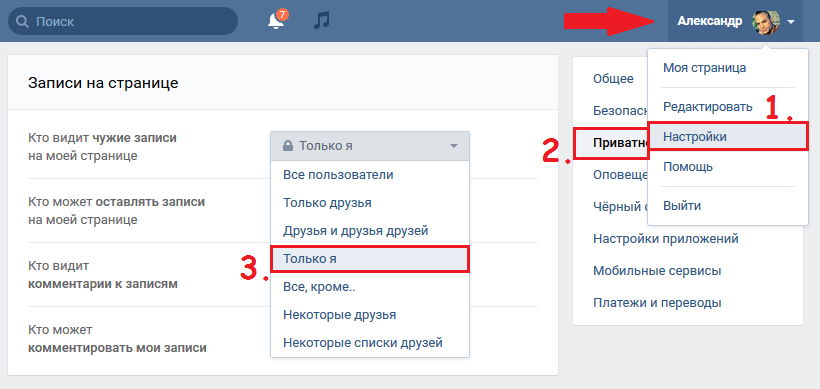820x389 pixels.
Task: Click the Александр profile avatar
Action: 766,21
